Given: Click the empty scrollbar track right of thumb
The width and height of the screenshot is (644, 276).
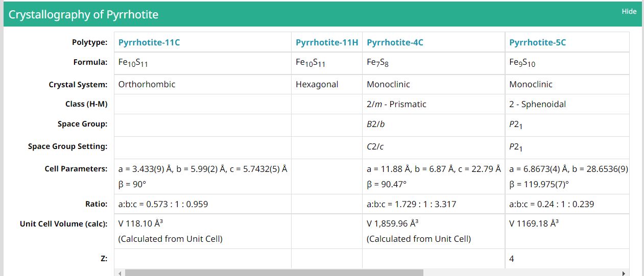Looking at the screenshot, I should 521,273.
